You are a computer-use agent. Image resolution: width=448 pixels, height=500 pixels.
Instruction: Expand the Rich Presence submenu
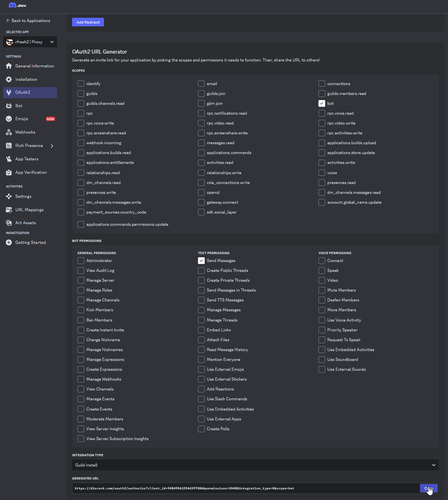(52, 146)
